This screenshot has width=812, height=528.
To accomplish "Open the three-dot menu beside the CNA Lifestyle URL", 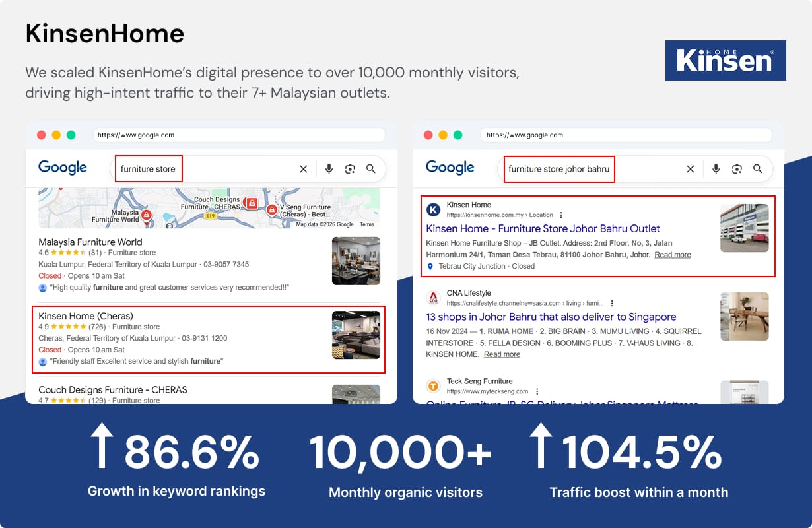I will pos(612,303).
